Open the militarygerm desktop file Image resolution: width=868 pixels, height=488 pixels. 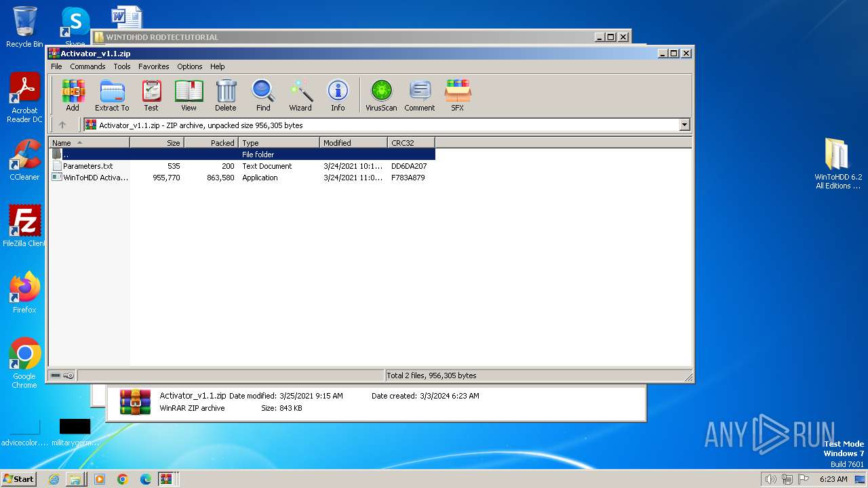[75, 432]
